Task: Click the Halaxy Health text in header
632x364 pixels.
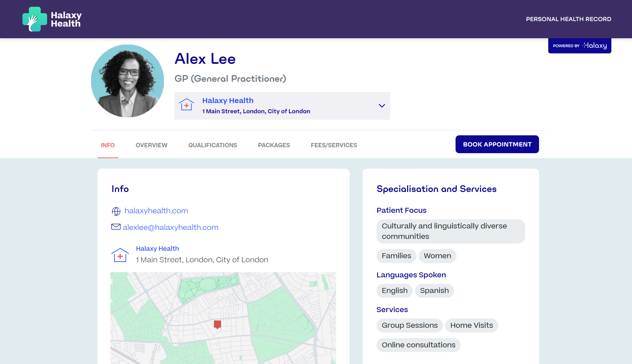Action: click(66, 19)
